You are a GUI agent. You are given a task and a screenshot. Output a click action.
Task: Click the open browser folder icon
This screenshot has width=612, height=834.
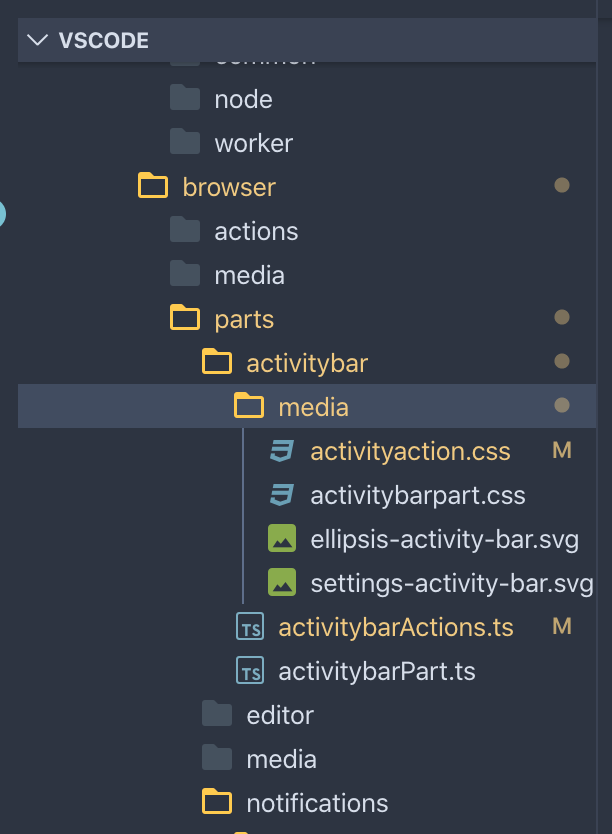[153, 185]
